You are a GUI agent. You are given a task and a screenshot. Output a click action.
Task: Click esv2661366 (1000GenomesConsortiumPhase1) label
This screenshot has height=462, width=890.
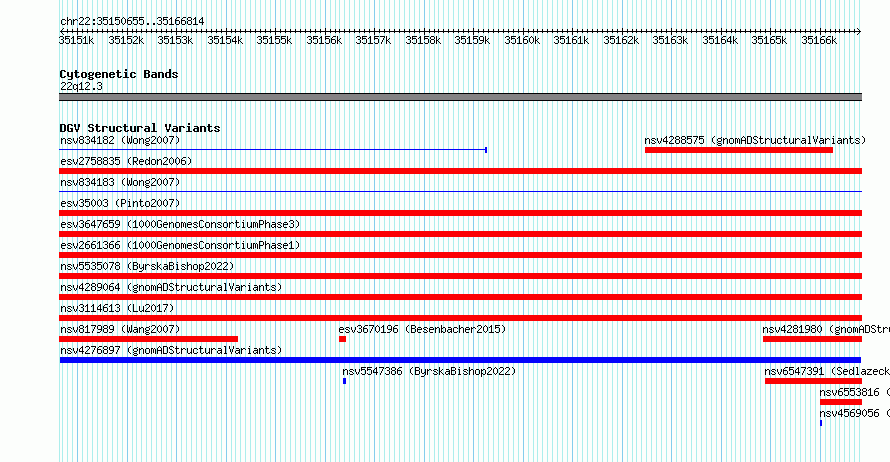click(180, 245)
